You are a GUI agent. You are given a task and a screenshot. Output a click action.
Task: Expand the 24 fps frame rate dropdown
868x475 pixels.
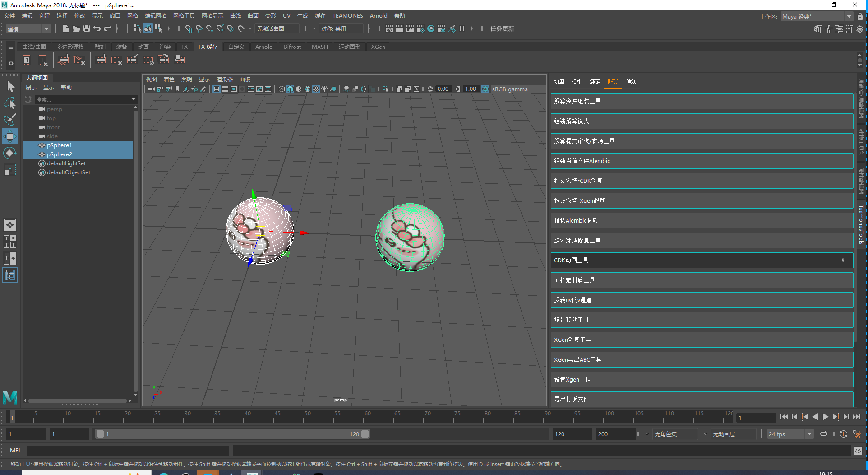coord(809,434)
